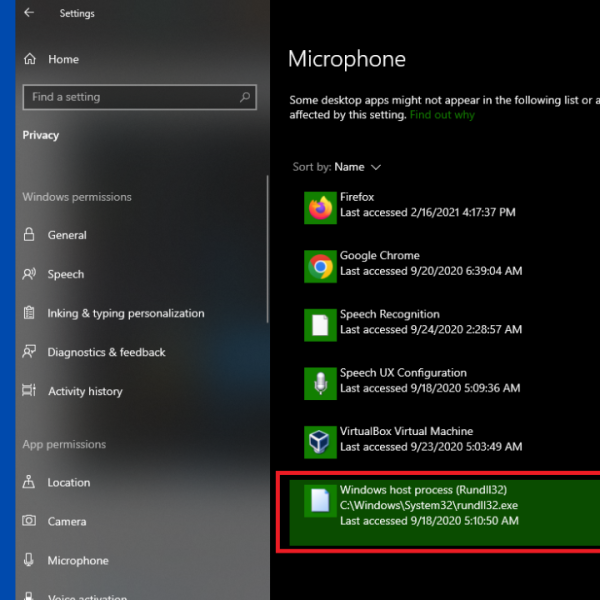This screenshot has width=600, height=600.
Task: Click the Speech UX Configuration microphone icon
Action: click(x=320, y=383)
